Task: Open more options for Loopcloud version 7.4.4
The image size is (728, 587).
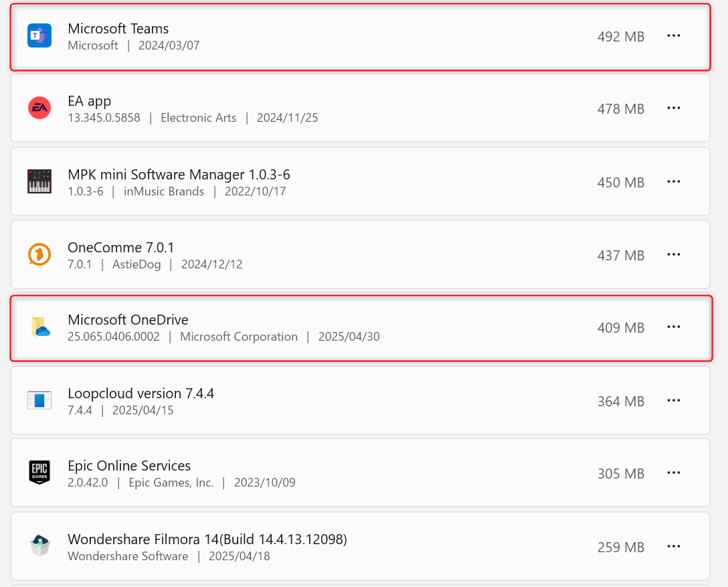Action: point(674,400)
